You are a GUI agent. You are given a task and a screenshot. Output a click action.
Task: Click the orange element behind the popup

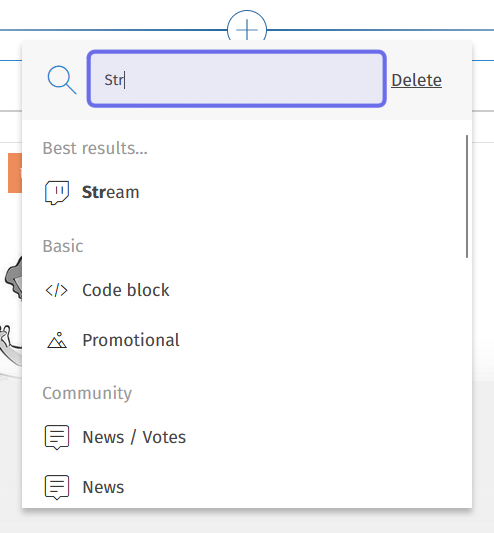click(x=15, y=173)
